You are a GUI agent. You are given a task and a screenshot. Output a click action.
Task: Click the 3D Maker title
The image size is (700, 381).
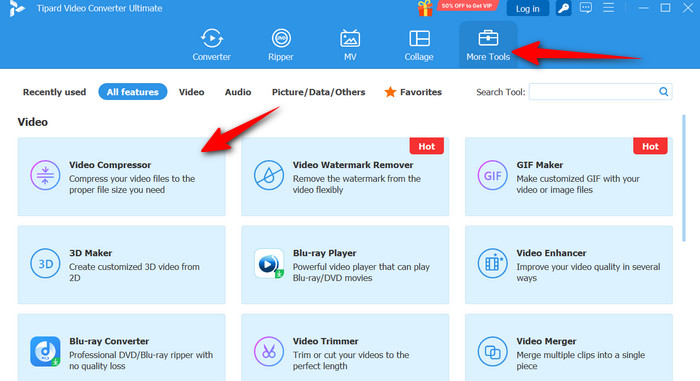[91, 253]
